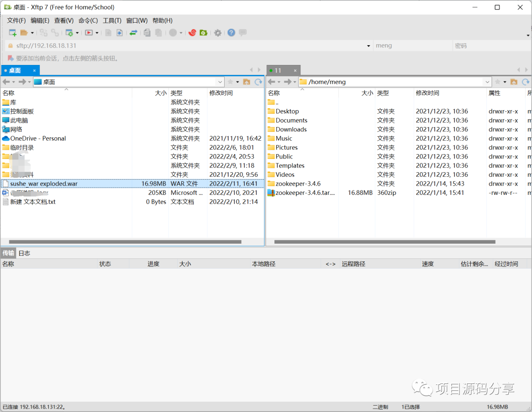Click the New Session toolbar icon
Screen dimensions: 532x412
click(12, 32)
